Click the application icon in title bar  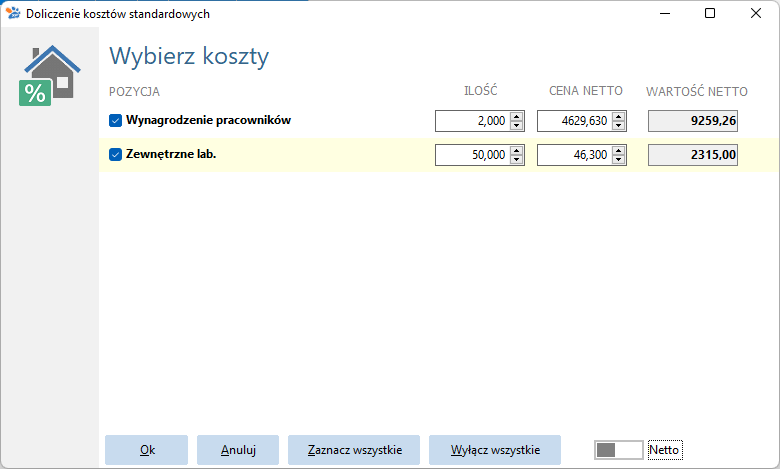pyautogui.click(x=13, y=13)
